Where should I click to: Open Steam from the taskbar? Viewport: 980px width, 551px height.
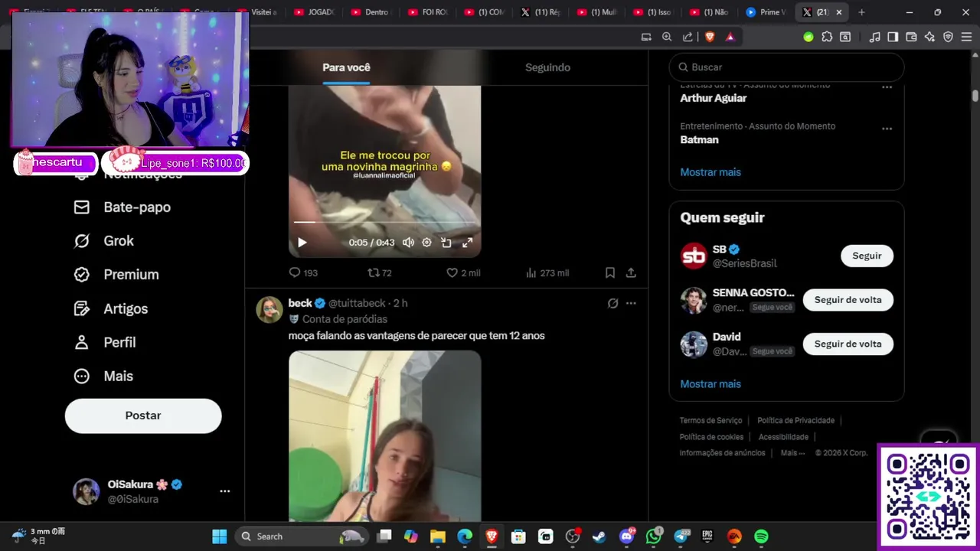599,536
